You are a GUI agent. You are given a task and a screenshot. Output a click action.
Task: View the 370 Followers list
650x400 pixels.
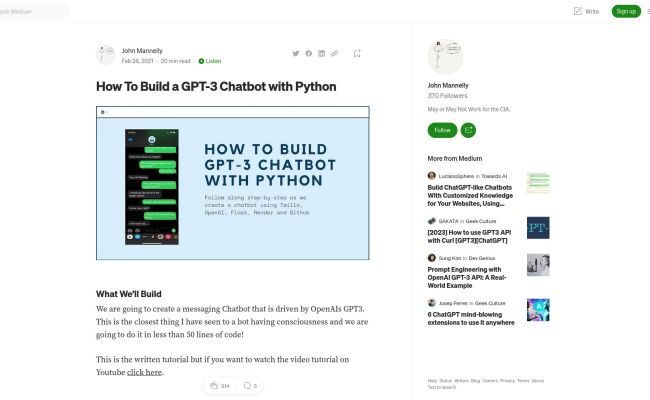coord(447,96)
